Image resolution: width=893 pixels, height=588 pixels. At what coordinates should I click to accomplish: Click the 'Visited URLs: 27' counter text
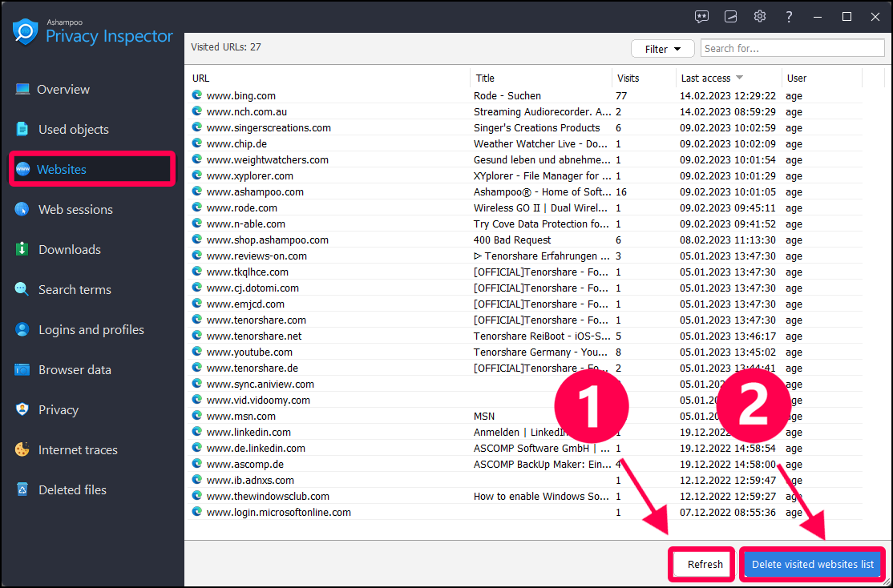pos(225,46)
